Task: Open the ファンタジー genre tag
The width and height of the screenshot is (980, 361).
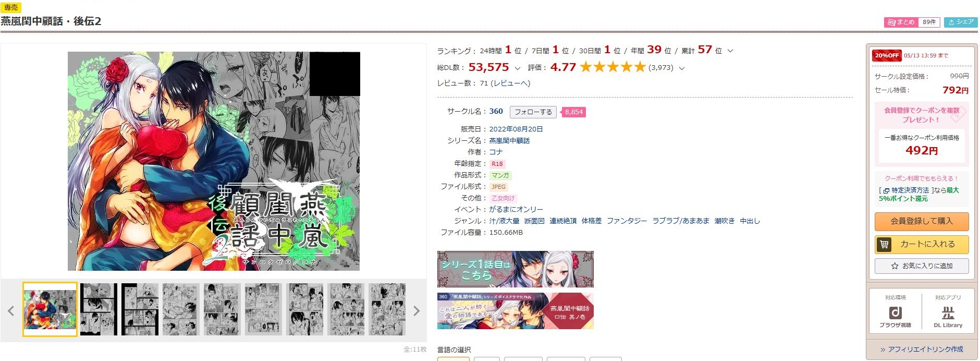Action: click(x=627, y=221)
